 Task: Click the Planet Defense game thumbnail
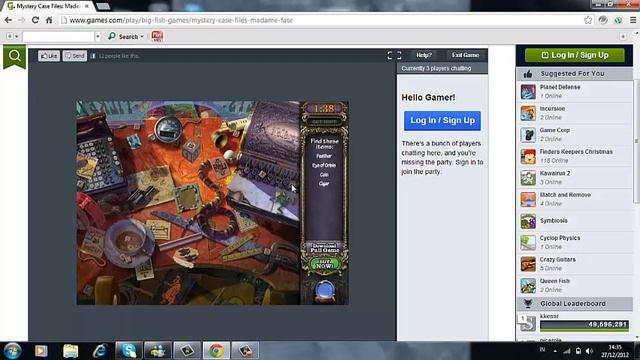[x=528, y=92]
